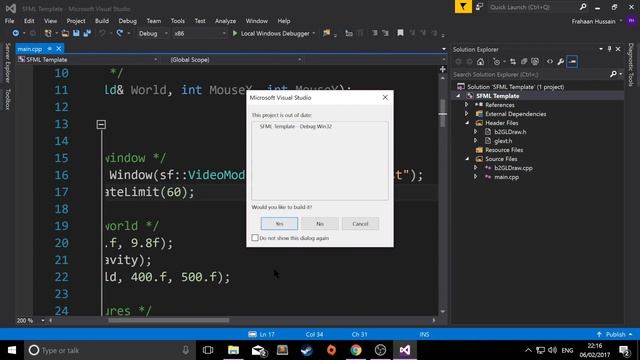The width and height of the screenshot is (640, 360).
Task: Open the Tools menu
Action: click(x=178, y=21)
